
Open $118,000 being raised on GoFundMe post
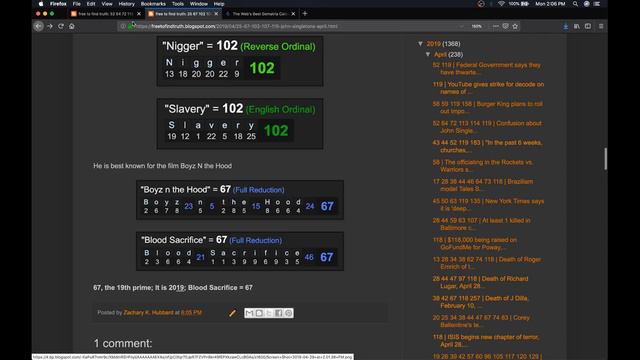(x=475, y=243)
